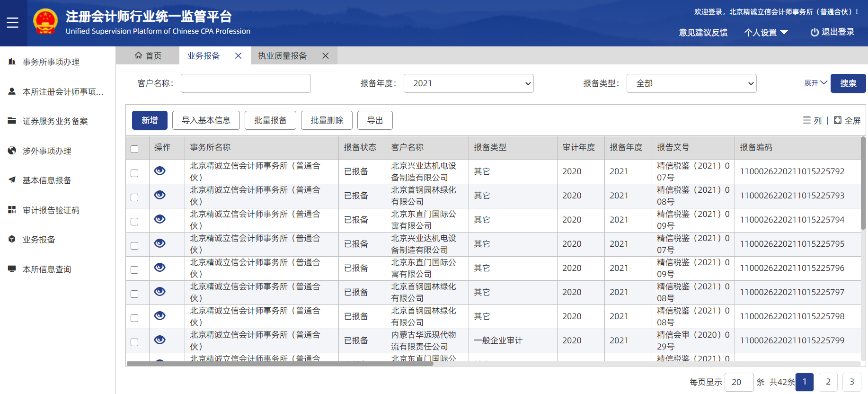This screenshot has height=394, width=868.
Task: Open 证券服务业务备案 folder icon
Action: click(12, 121)
